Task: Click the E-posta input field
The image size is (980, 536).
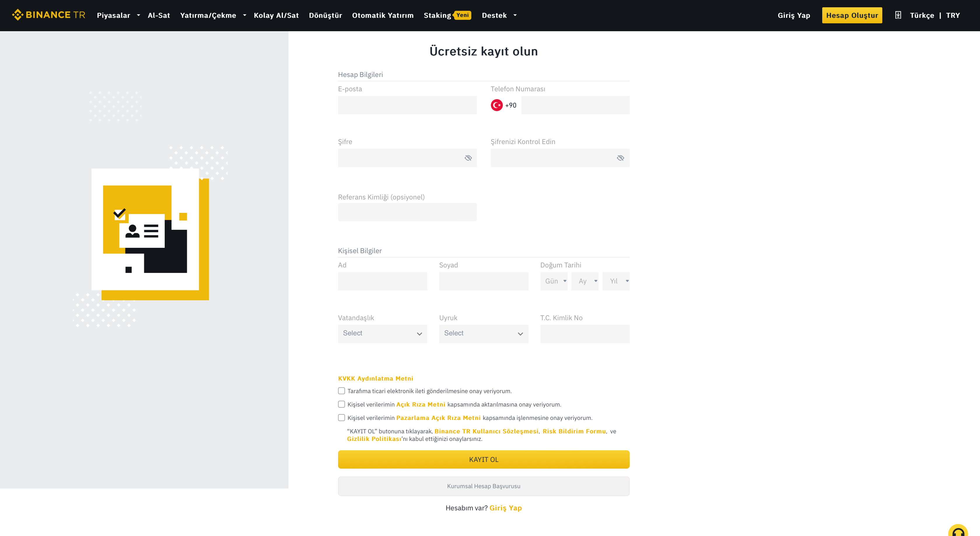Action: [407, 105]
